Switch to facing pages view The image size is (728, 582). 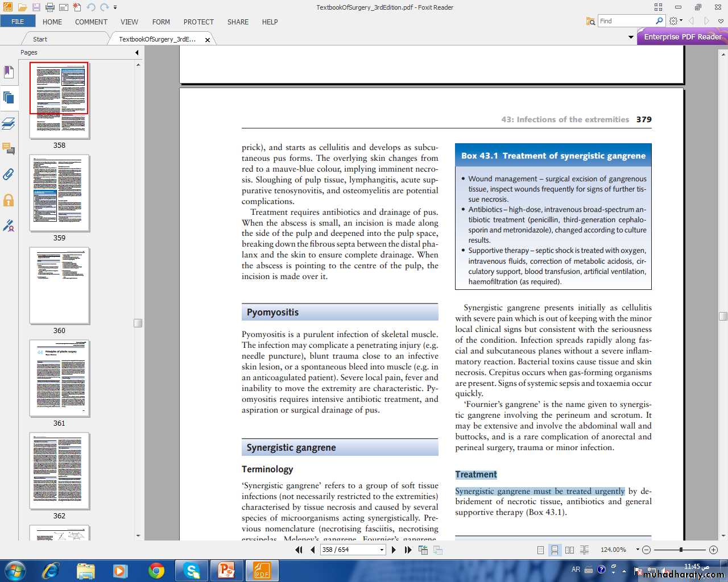(x=569, y=550)
